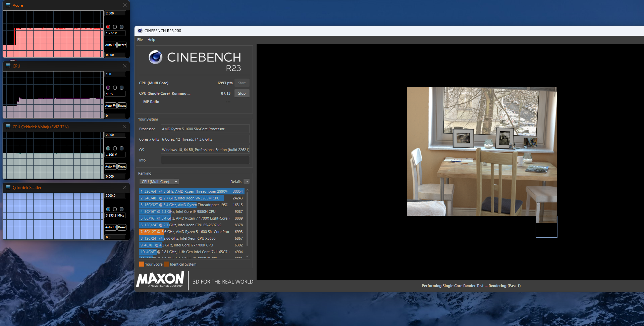Viewport: 644px width, 326px height.
Task: Pick the teal graph color in Voltajı window
Action: (x=108, y=148)
